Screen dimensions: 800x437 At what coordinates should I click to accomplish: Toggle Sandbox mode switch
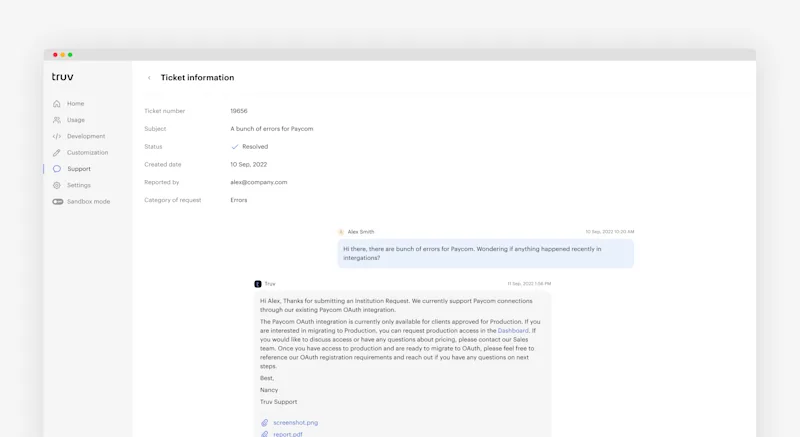pyautogui.click(x=58, y=201)
